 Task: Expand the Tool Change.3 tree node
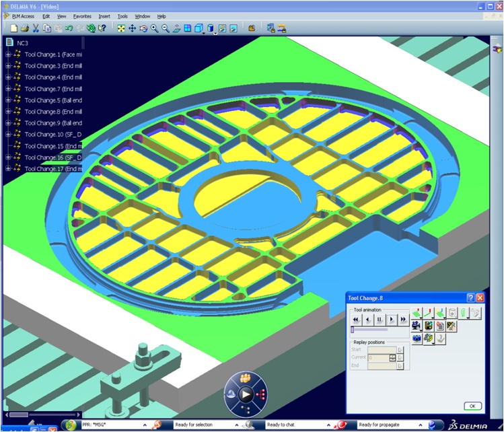8,66
